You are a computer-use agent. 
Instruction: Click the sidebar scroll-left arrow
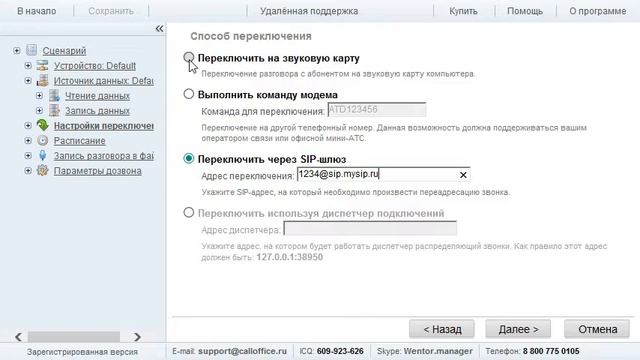18,337
